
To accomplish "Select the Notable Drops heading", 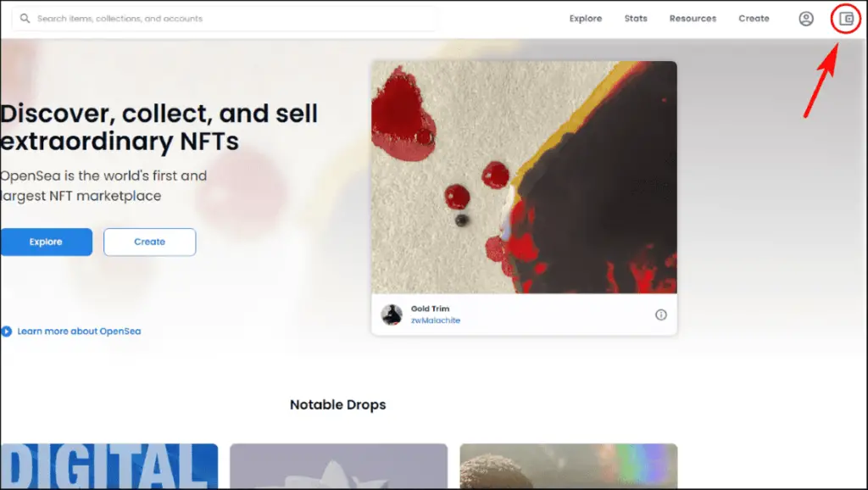I will (337, 404).
